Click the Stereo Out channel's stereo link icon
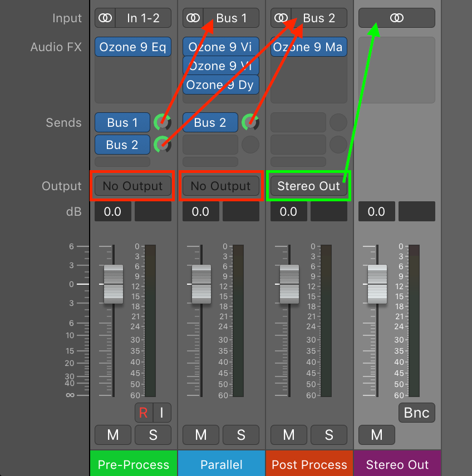This screenshot has width=472, height=476. click(x=396, y=18)
